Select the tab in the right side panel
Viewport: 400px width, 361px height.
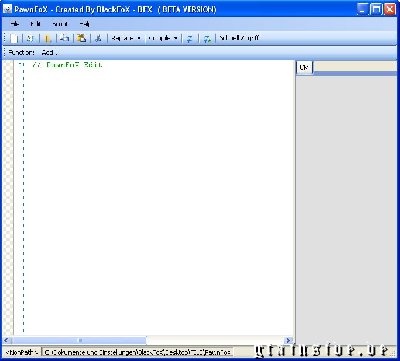[x=304, y=67]
